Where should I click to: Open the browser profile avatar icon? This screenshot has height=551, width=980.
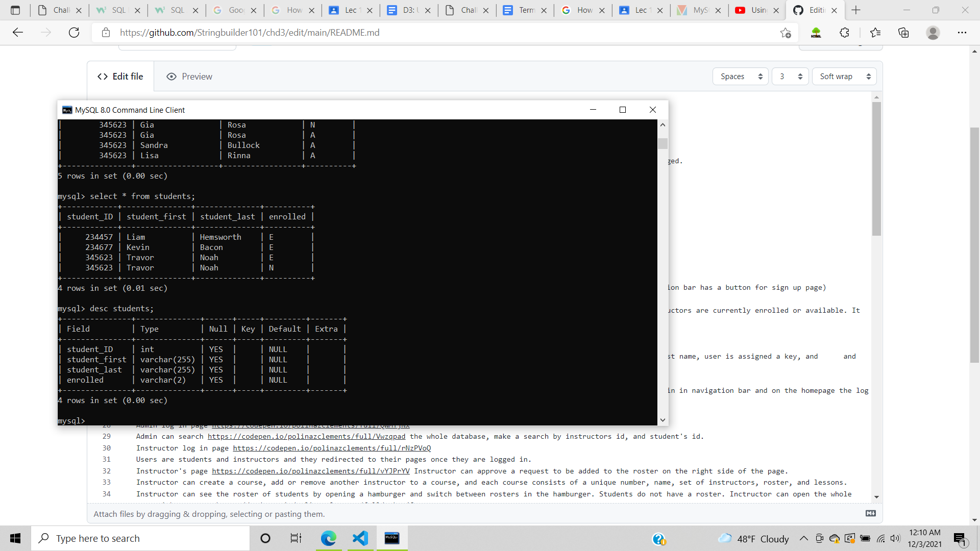click(933, 32)
